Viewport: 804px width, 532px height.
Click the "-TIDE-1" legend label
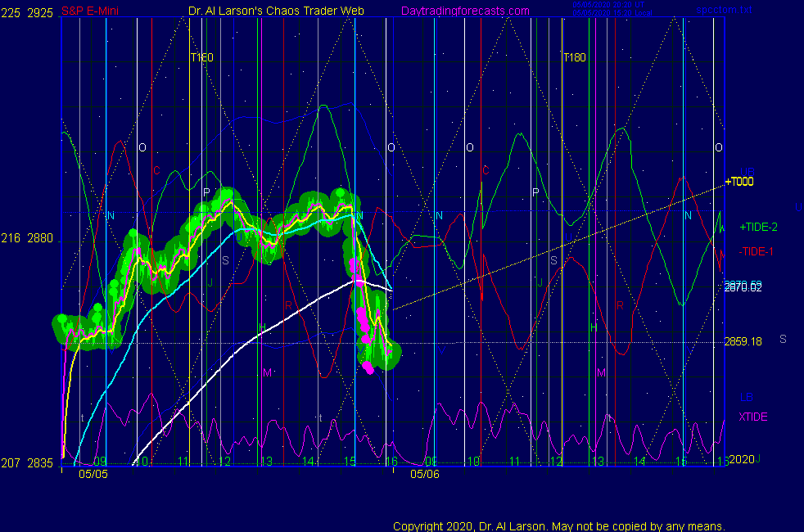(x=756, y=251)
